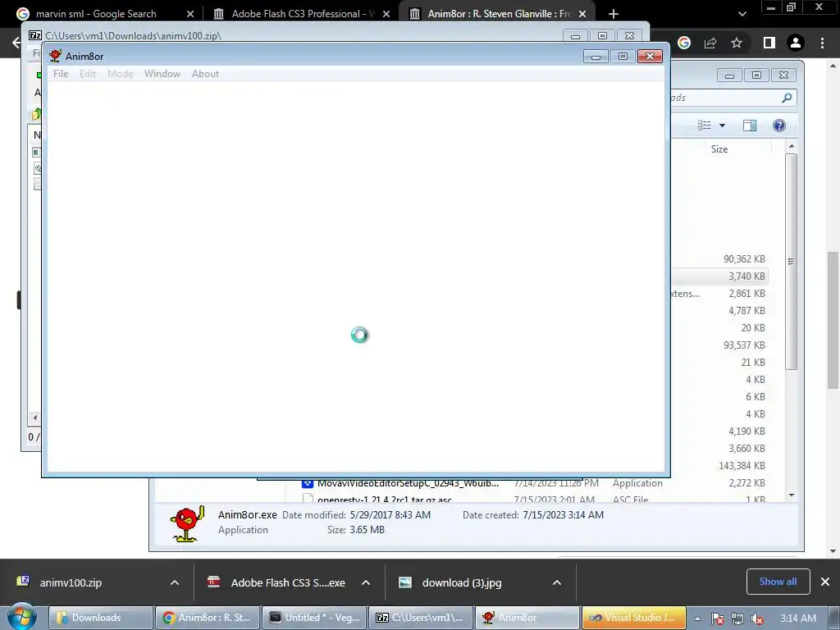The height and width of the screenshot is (630, 840).
Task: Click the Google icon in Chrome toolbar
Action: (x=684, y=43)
